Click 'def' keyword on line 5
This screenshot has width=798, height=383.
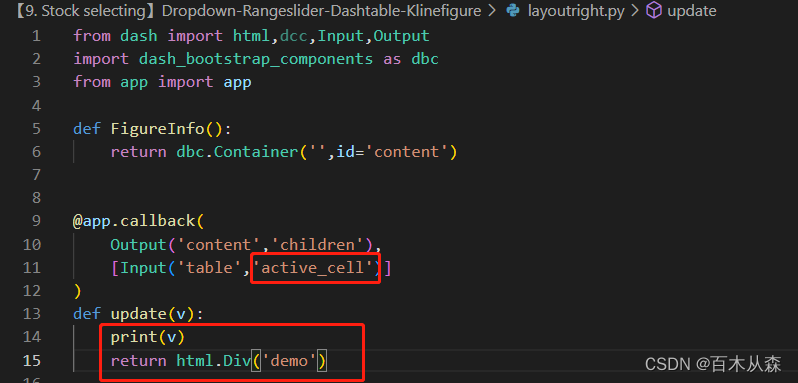87,129
